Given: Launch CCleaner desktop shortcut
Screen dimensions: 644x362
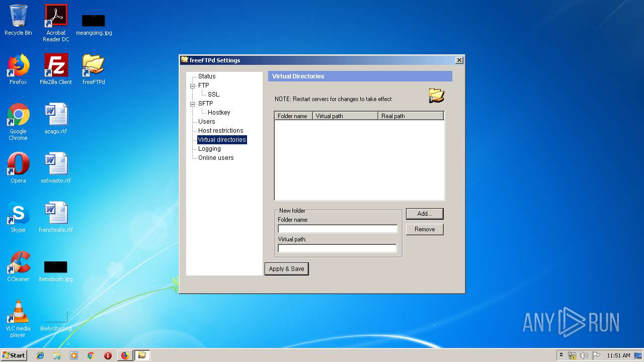Looking at the screenshot, I should (x=18, y=266).
